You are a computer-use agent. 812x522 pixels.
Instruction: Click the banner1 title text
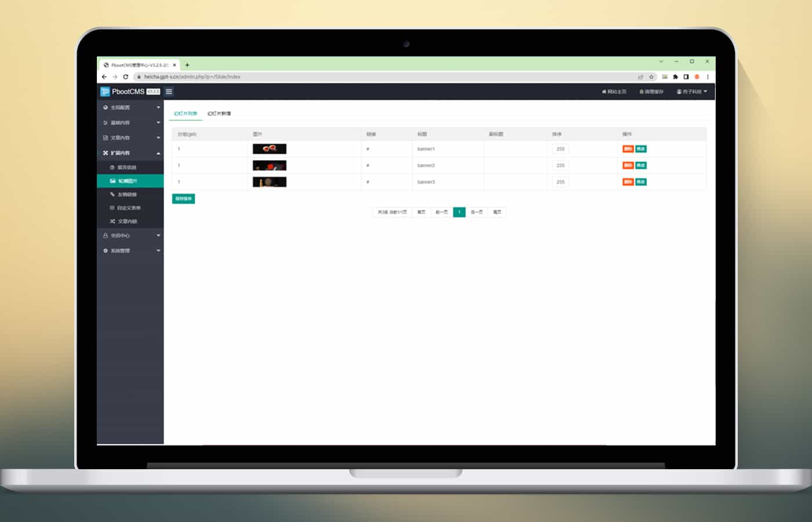[x=426, y=149]
